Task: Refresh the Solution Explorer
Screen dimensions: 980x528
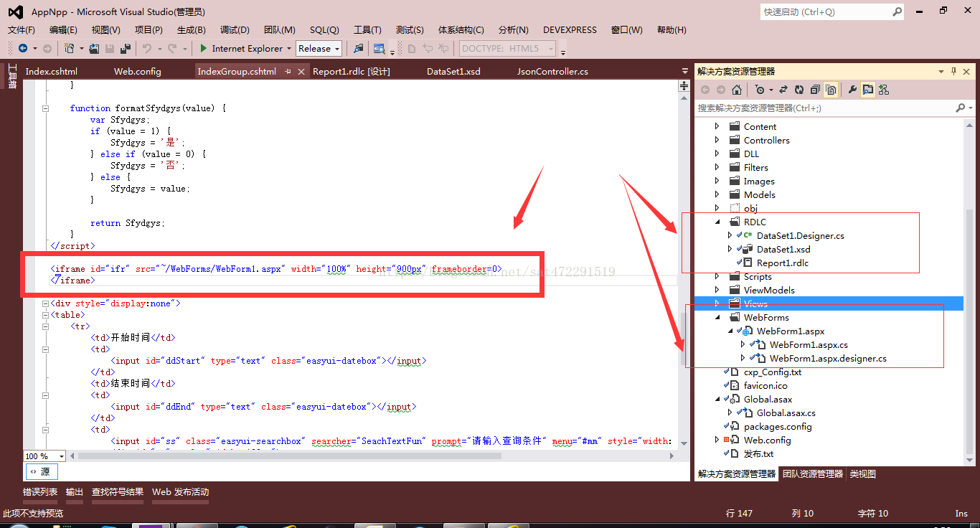Action: point(799,90)
